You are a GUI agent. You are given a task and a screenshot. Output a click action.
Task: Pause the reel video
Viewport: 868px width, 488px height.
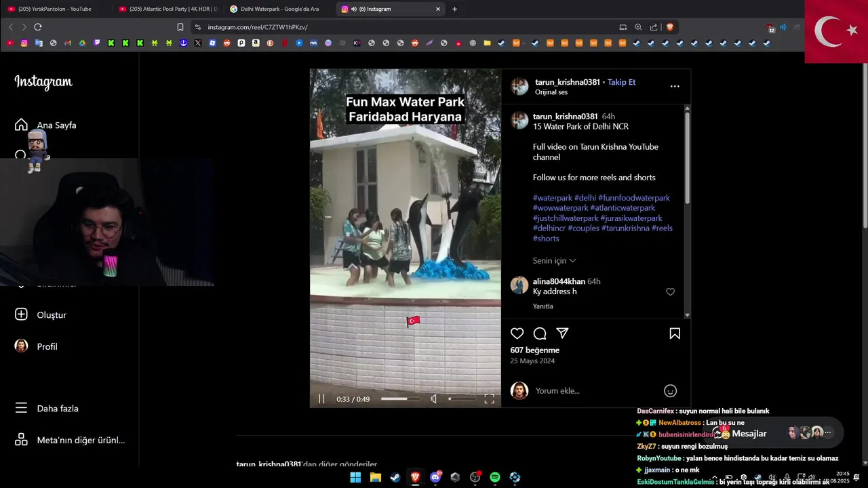click(x=321, y=399)
